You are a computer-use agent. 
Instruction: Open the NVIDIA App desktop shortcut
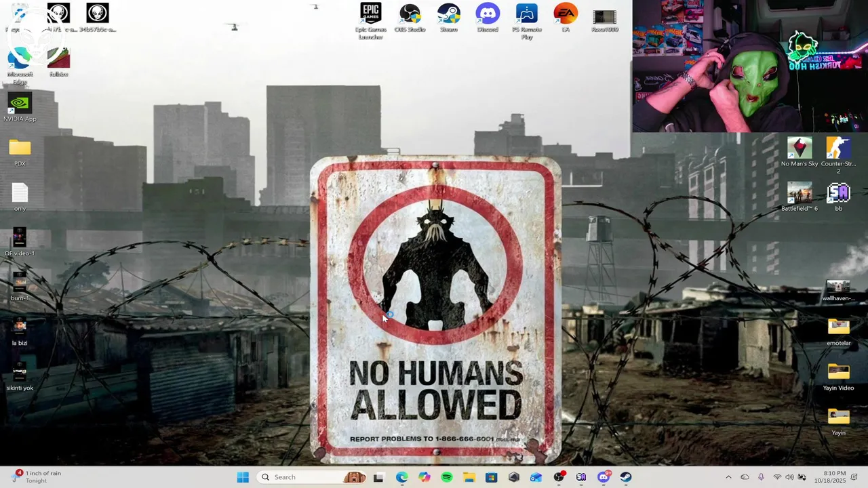(20, 107)
